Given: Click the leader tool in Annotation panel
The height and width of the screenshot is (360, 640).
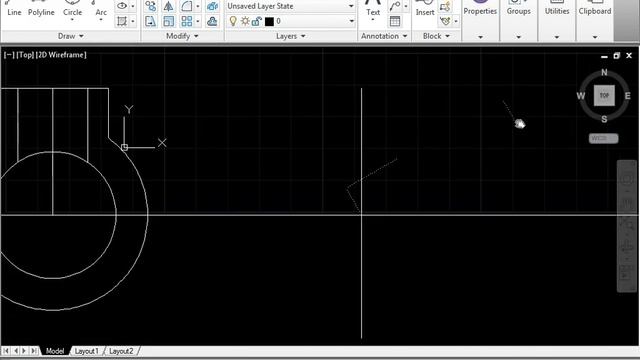Looking at the screenshot, I should (x=395, y=6).
